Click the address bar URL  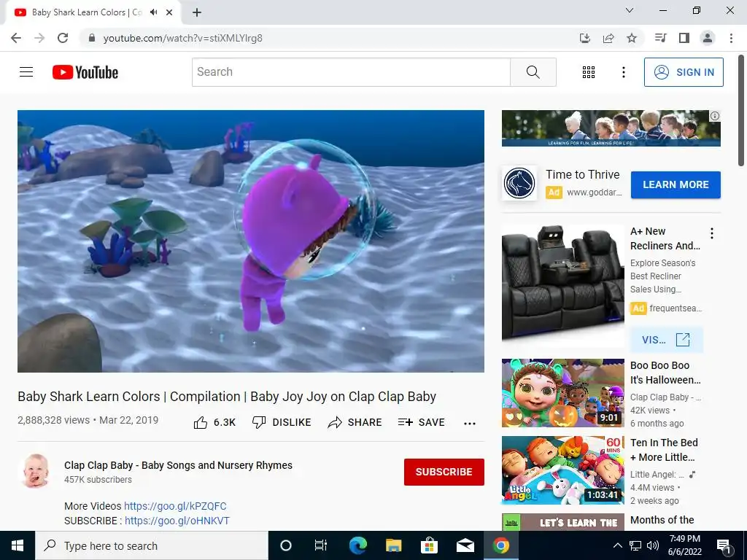pyautogui.click(x=183, y=38)
